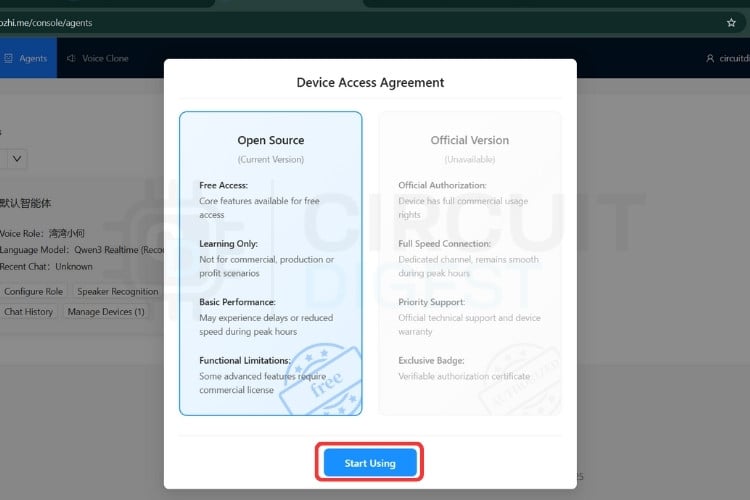The height and width of the screenshot is (500, 750).
Task: Click the Recent Chat: Unknown text
Action: click(46, 267)
